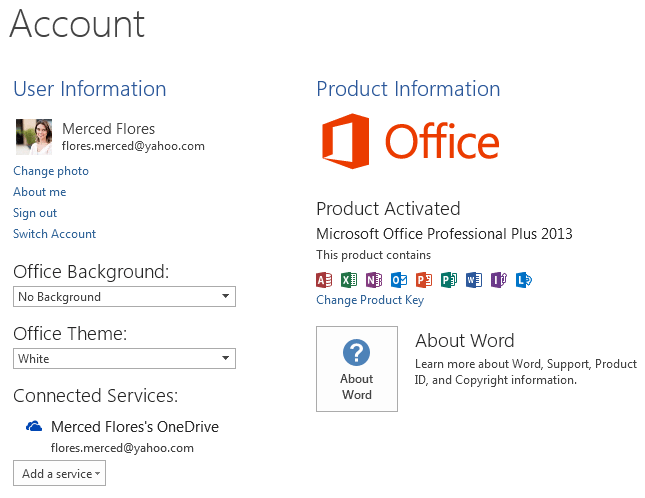The image size is (645, 498).
Task: Click Switch Account link
Action: click(55, 234)
